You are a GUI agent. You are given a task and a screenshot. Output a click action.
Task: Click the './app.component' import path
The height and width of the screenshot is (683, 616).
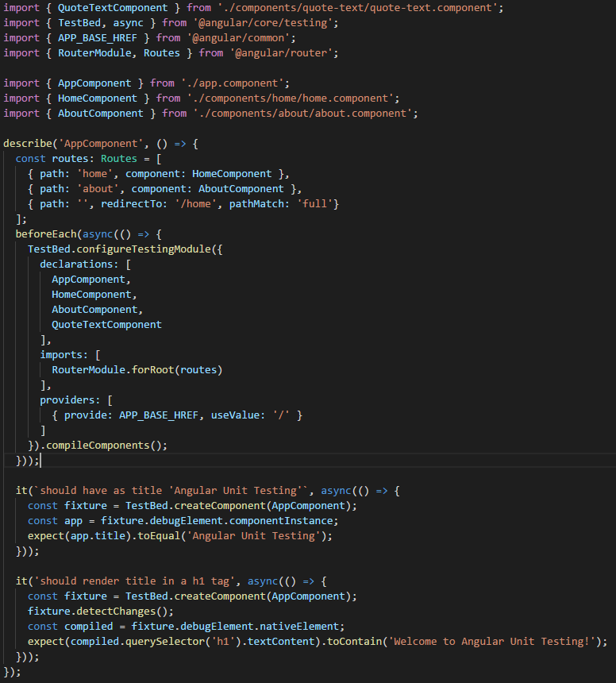[x=232, y=83]
